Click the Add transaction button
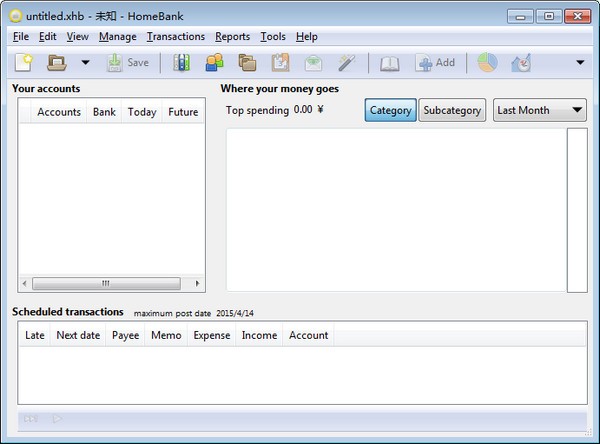600x444 pixels. [x=435, y=63]
